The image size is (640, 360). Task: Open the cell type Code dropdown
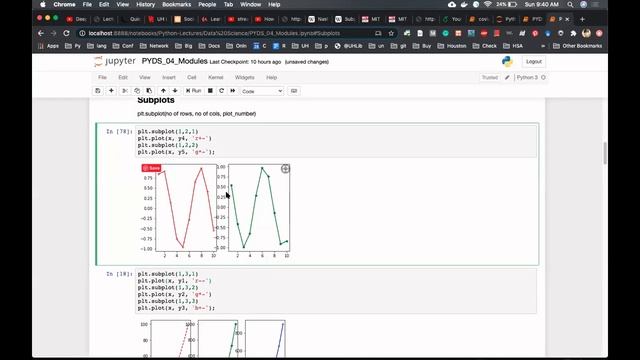pos(262,91)
